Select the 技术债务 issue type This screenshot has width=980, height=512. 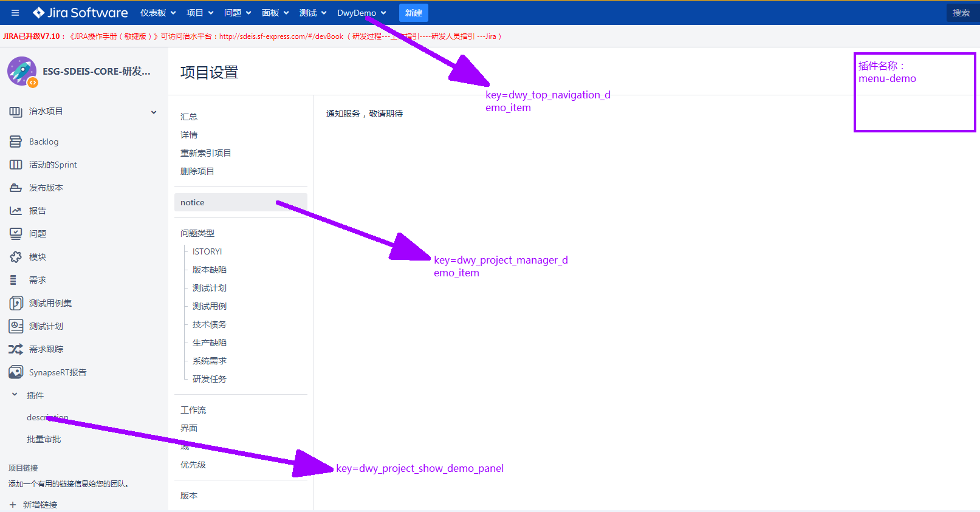[x=210, y=324]
